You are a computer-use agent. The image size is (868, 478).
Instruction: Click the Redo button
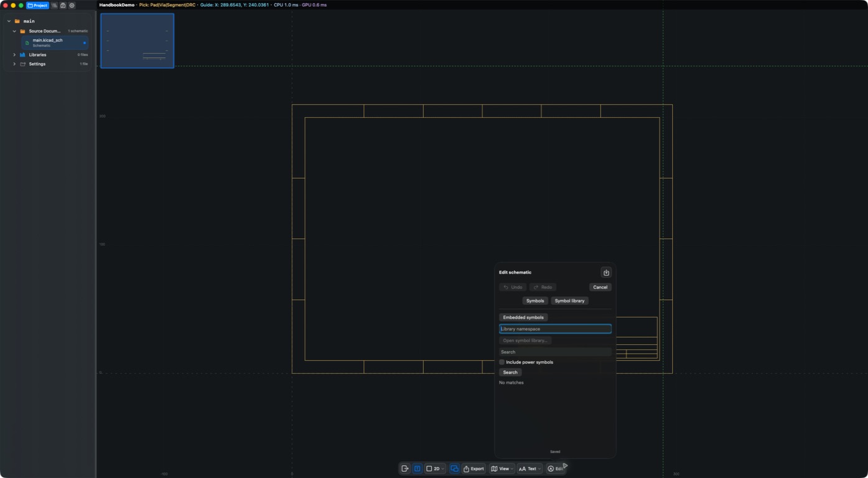click(543, 287)
